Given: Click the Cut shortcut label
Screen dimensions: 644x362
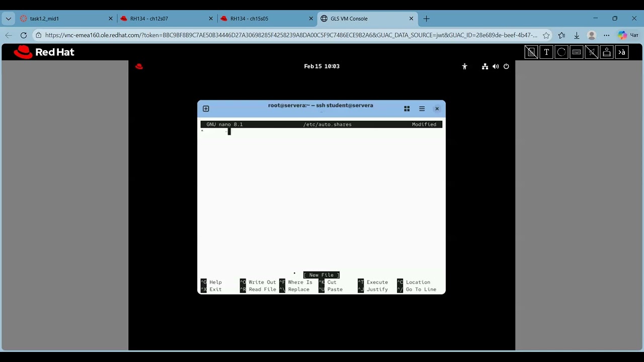Looking at the screenshot, I should tap(332, 282).
